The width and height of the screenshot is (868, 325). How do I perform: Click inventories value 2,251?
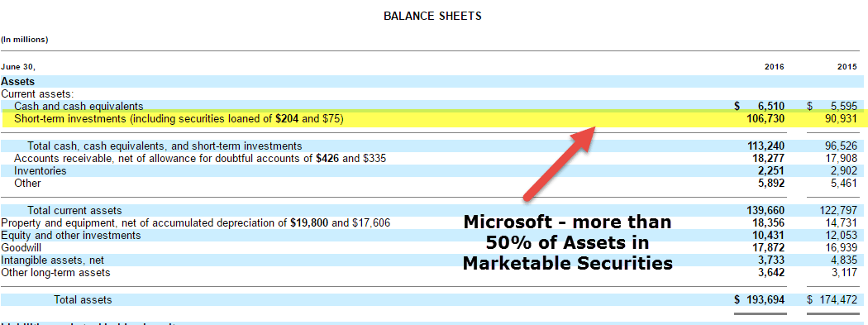(771, 171)
